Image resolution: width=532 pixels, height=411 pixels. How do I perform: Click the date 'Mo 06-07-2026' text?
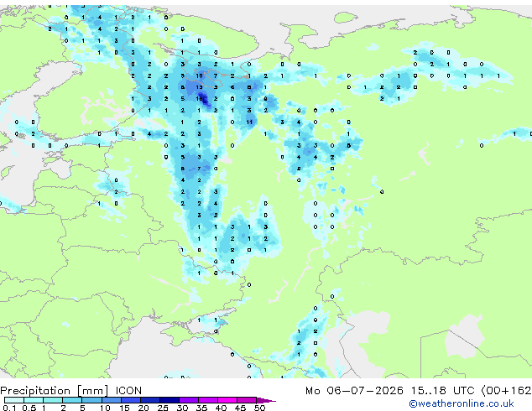coord(354,391)
